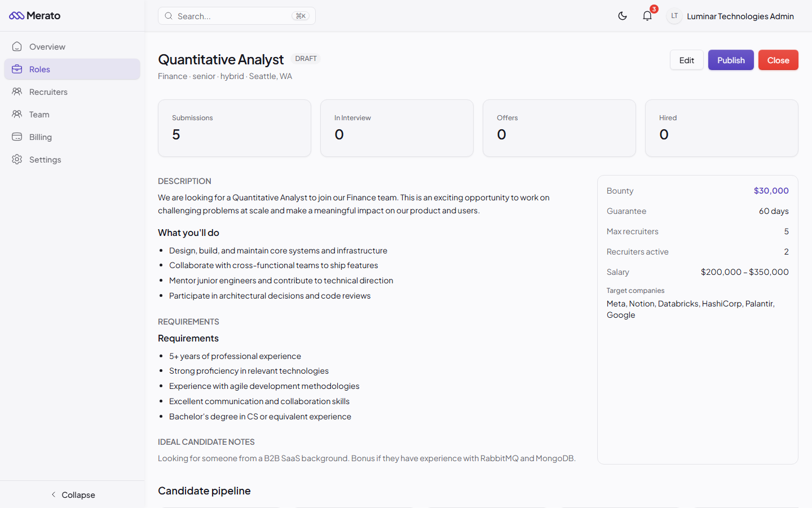The height and width of the screenshot is (508, 812).
Task: Collapse the navigation sidebar
Action: click(x=73, y=494)
